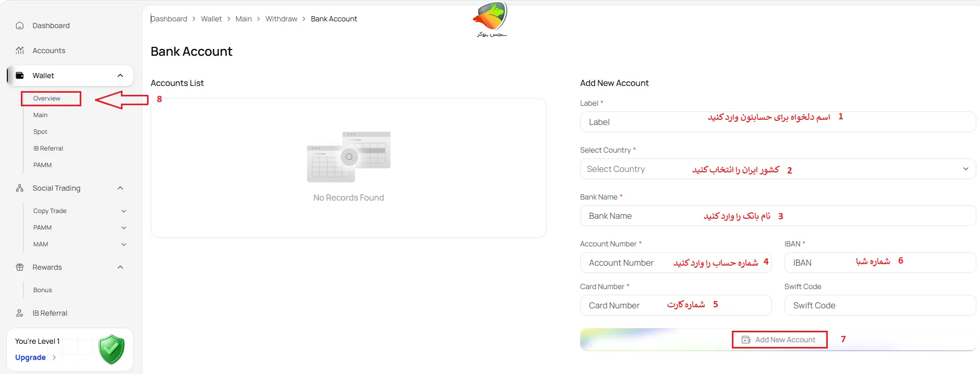Open Wallet Overview page
The height and width of the screenshot is (374, 980).
click(x=47, y=98)
